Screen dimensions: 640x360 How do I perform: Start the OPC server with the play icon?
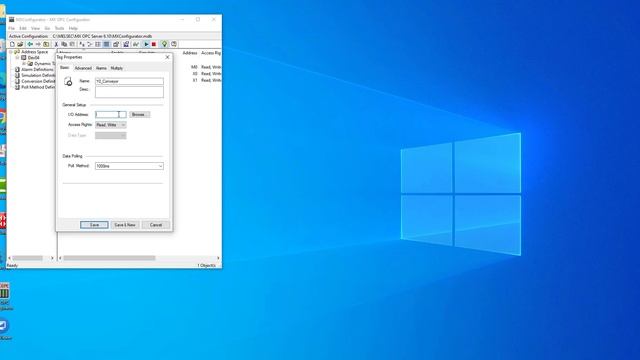click(146, 44)
